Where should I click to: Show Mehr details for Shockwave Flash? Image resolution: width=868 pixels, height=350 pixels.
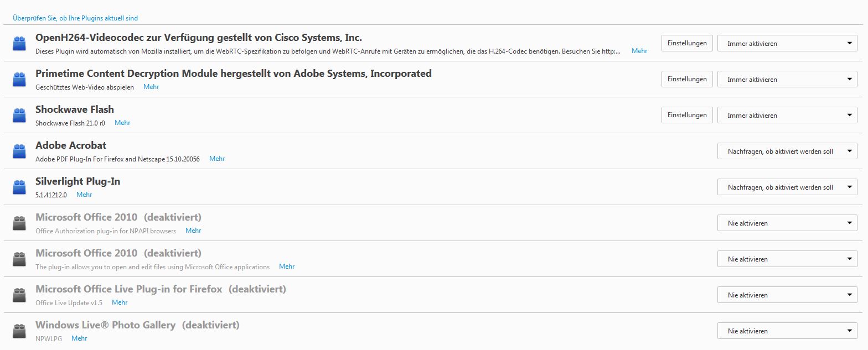point(122,123)
